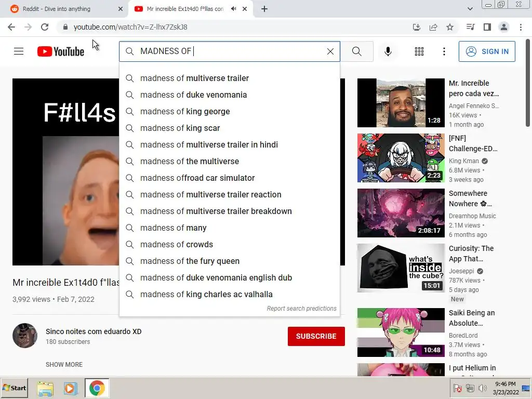Close the YouTube tab
The width and height of the screenshot is (532, 399).
coord(245,9)
